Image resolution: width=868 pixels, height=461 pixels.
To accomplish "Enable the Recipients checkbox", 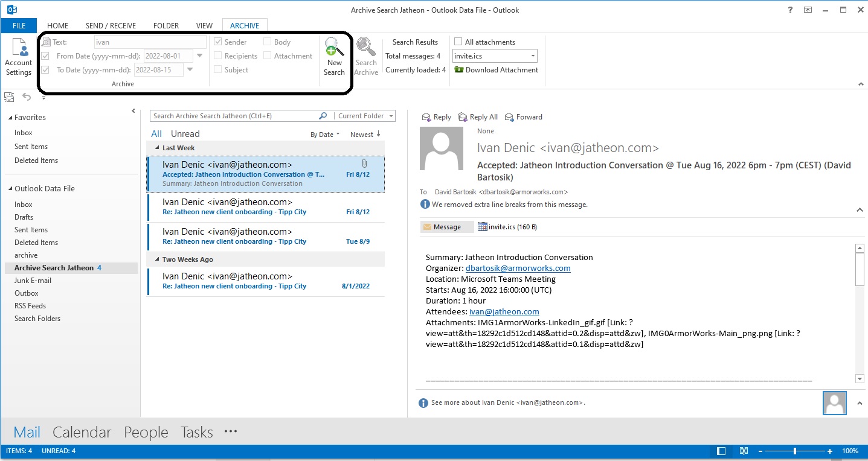I will [218, 56].
